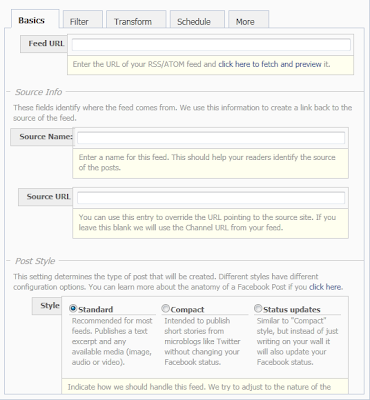Open the 'click here' Facebook Post anatomy link

pos(325,287)
